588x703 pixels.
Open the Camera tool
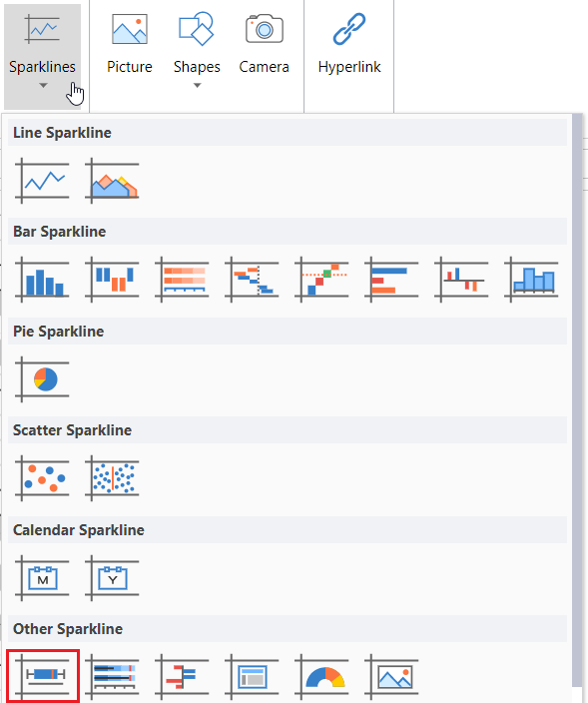click(264, 45)
